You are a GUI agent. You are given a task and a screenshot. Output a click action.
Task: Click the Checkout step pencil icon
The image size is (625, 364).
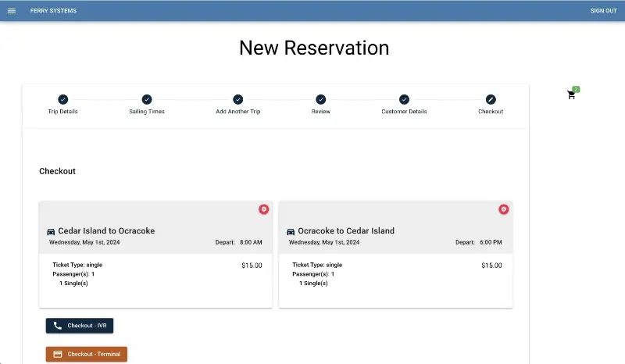tap(491, 99)
